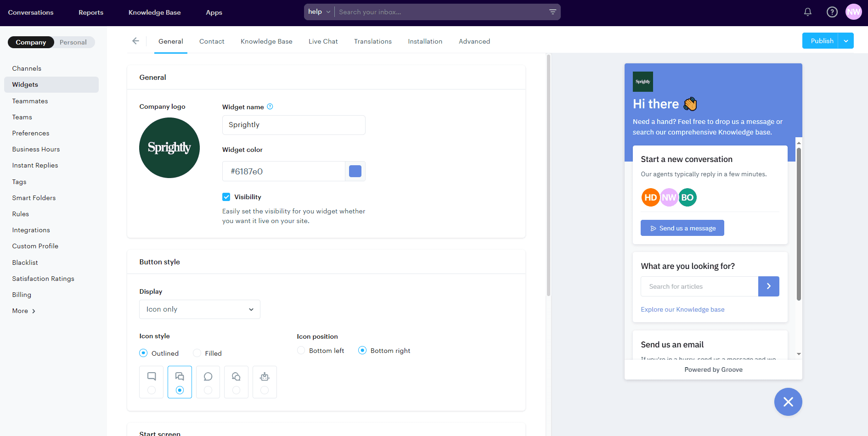Viewport: 868px width, 436px height.
Task: Open the widget color swatch picker
Action: click(x=355, y=171)
